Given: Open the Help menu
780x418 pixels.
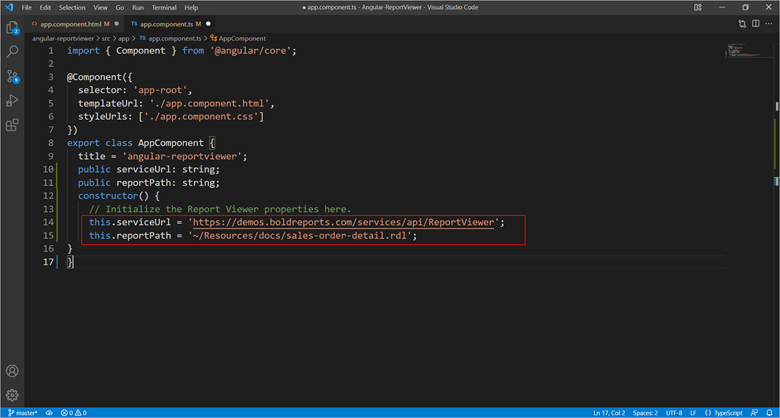Looking at the screenshot, I should click(x=191, y=7).
